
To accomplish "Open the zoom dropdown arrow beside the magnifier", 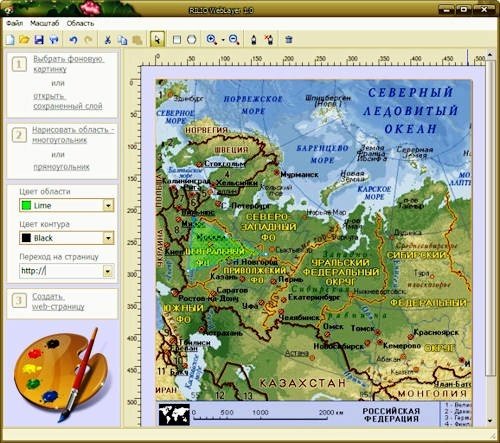I will coord(223,40).
